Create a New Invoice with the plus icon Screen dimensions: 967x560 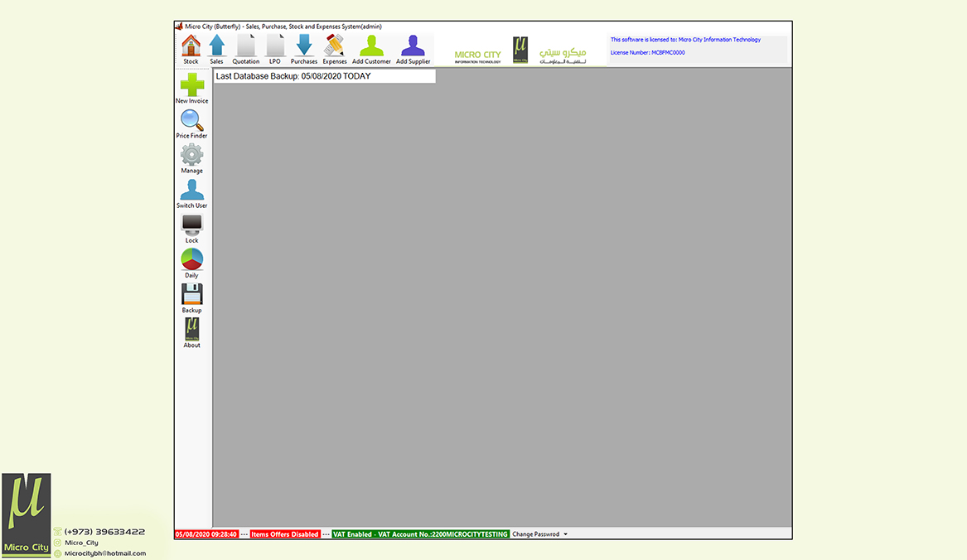point(191,88)
